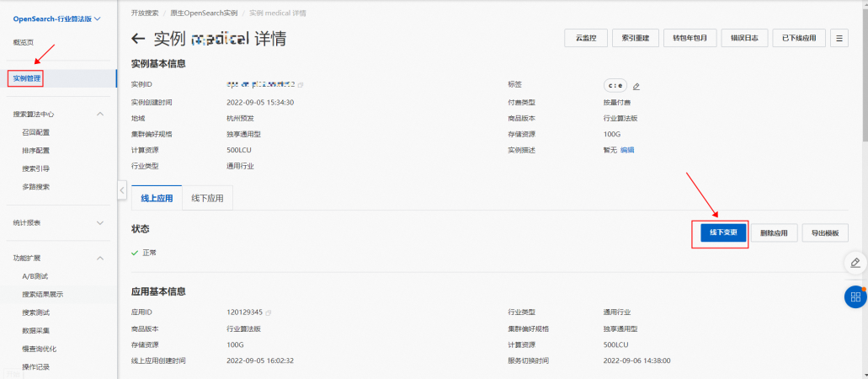Switch to the 线上应用 tab
868x379 pixels.
click(157, 199)
